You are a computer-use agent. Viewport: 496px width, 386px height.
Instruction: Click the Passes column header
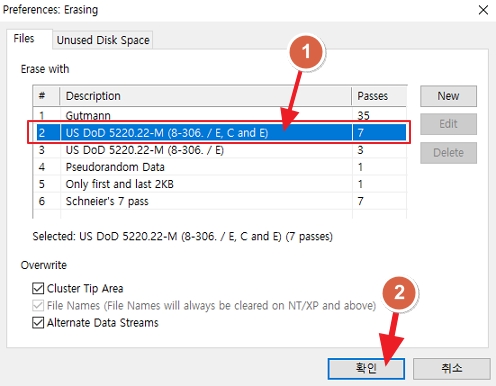tap(379, 96)
